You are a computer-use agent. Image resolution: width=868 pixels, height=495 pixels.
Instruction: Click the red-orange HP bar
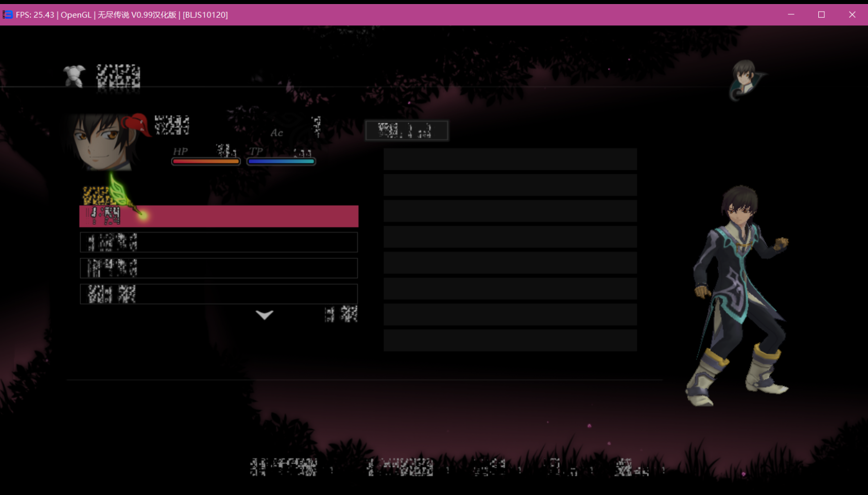(x=205, y=161)
